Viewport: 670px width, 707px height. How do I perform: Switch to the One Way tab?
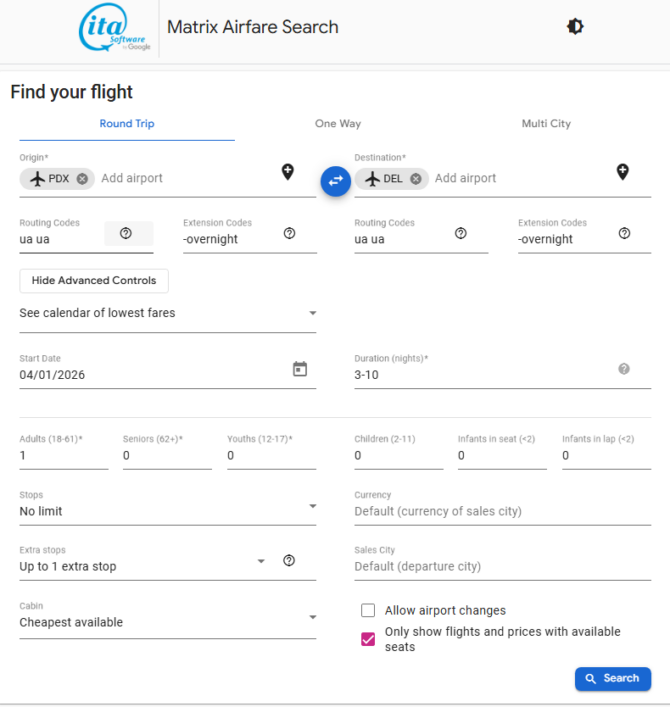[338, 124]
